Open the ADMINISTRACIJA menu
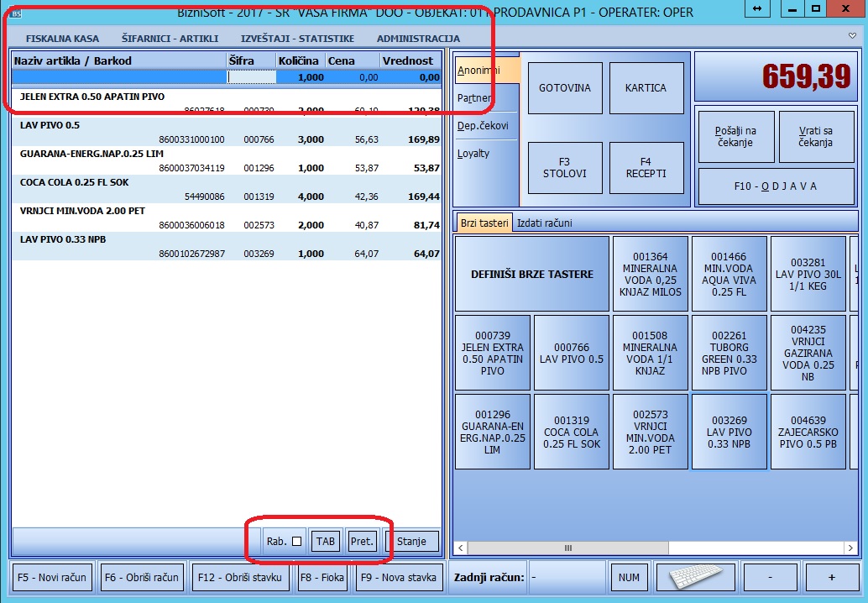This screenshot has height=603, width=868. 419,39
